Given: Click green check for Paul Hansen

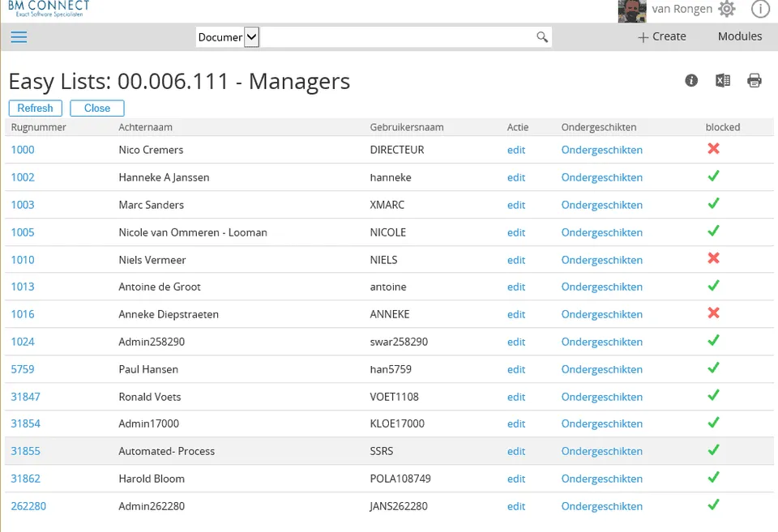Looking at the screenshot, I should click(x=713, y=368).
